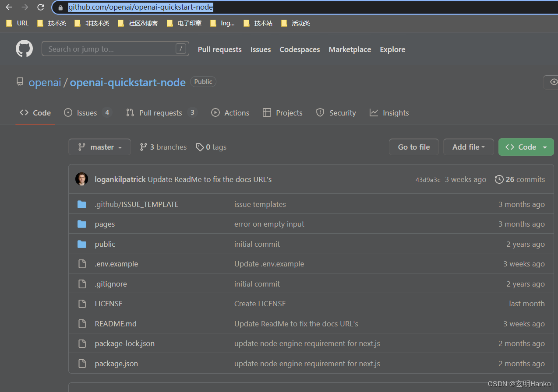Click the README.md file icon

point(82,324)
